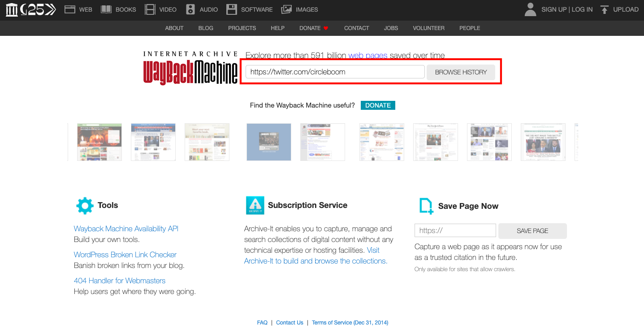Open the blue-background archived-site thumbnail
This screenshot has height=333, width=644.
click(x=269, y=142)
